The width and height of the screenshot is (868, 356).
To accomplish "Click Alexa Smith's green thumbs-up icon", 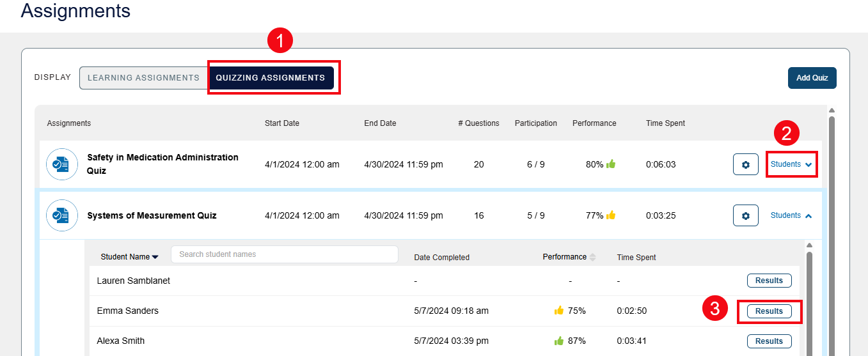I will tap(559, 341).
